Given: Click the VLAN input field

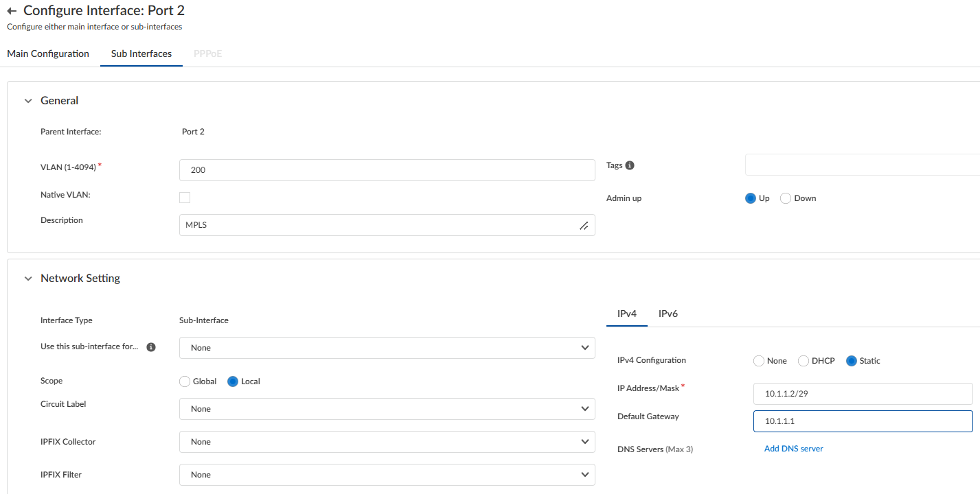Looking at the screenshot, I should click(x=387, y=170).
